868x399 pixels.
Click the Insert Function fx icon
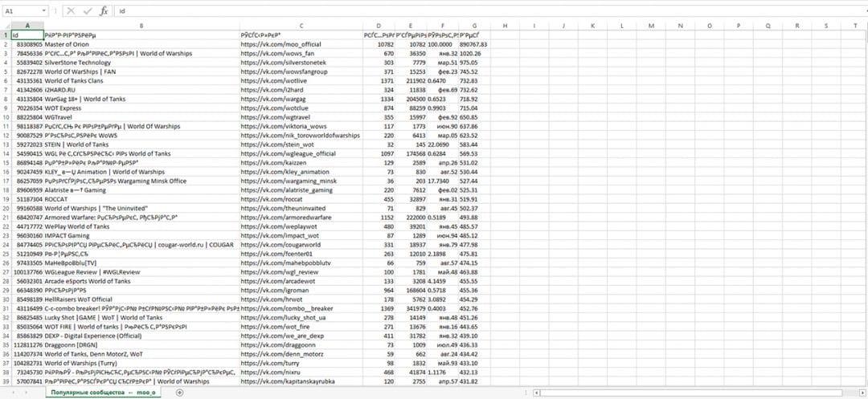click(104, 11)
